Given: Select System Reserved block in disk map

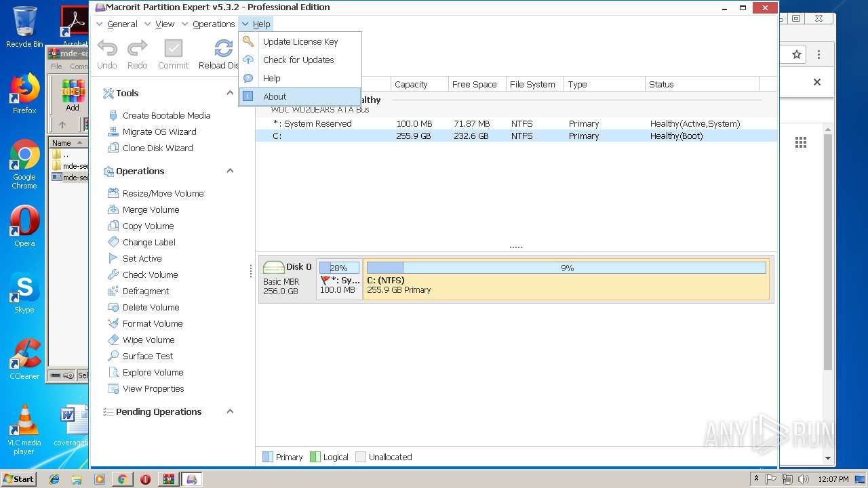Looking at the screenshot, I should (x=339, y=278).
